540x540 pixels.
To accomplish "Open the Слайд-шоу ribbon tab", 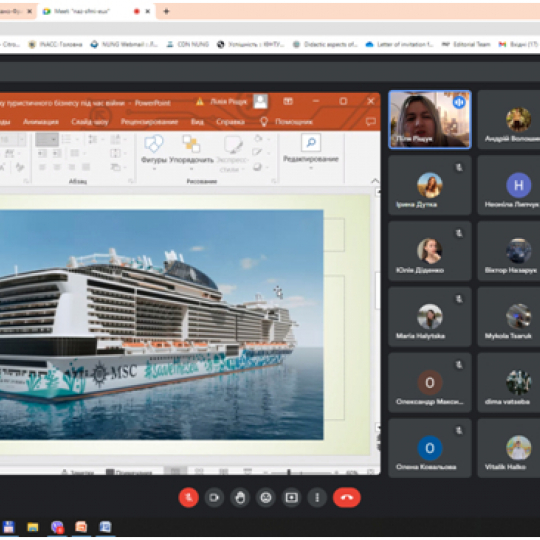I will click(90, 122).
